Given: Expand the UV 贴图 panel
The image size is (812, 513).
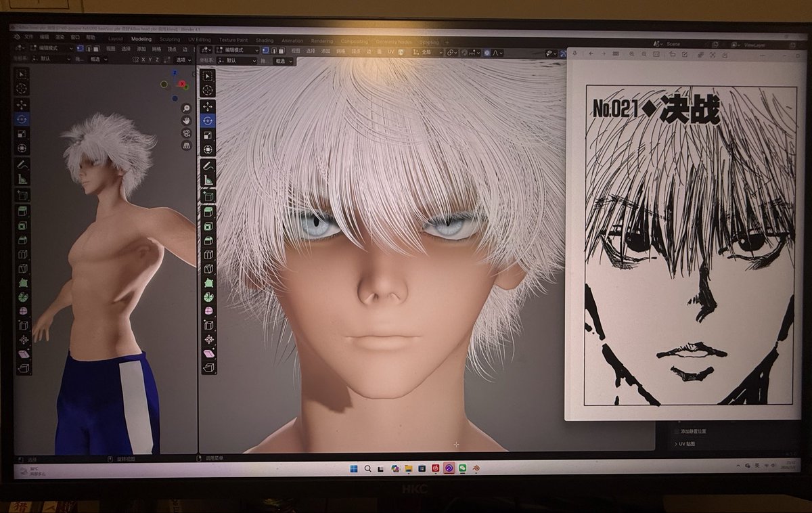Looking at the screenshot, I should (686, 443).
